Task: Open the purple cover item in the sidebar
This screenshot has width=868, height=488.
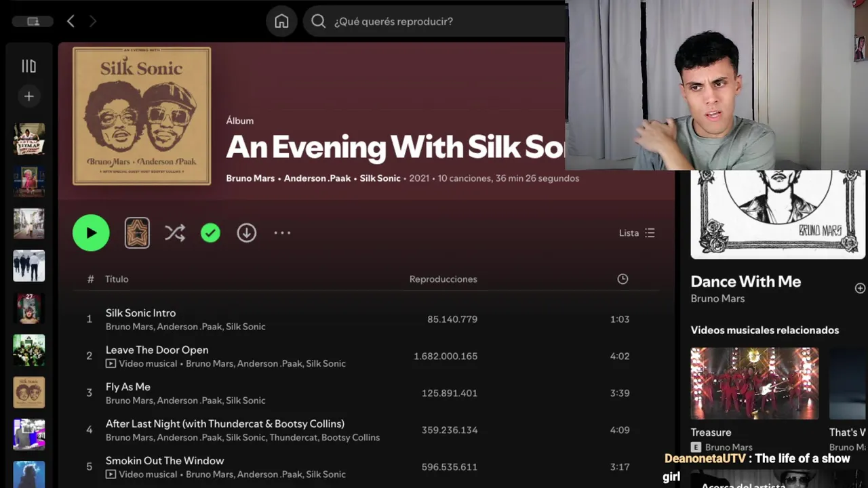Action: tap(28, 434)
